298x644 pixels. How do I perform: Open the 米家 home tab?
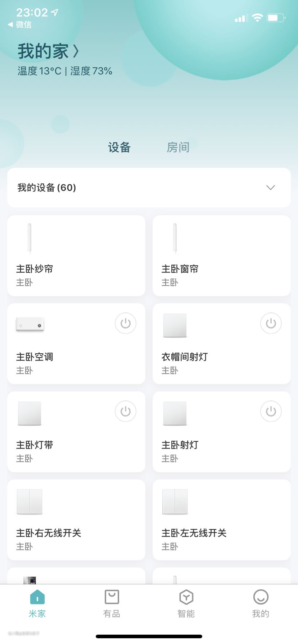coord(37,603)
